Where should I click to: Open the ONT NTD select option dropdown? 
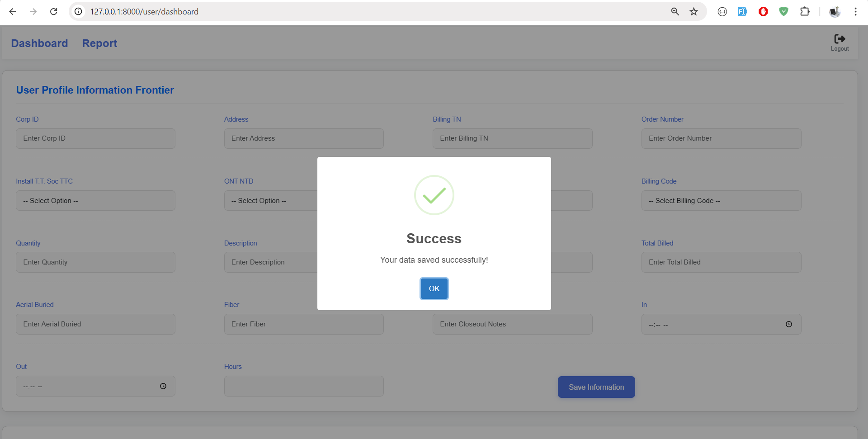point(270,201)
